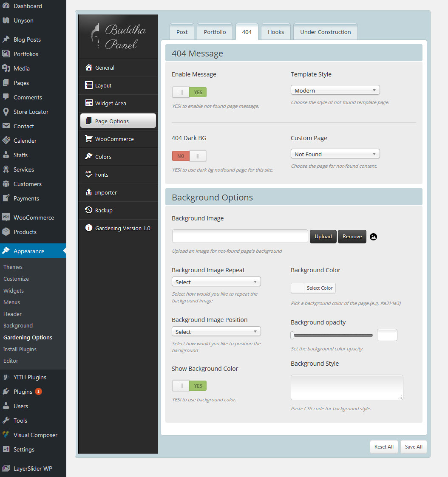Click the Contact envelope icon
This screenshot has width=448, height=477.
point(6,126)
